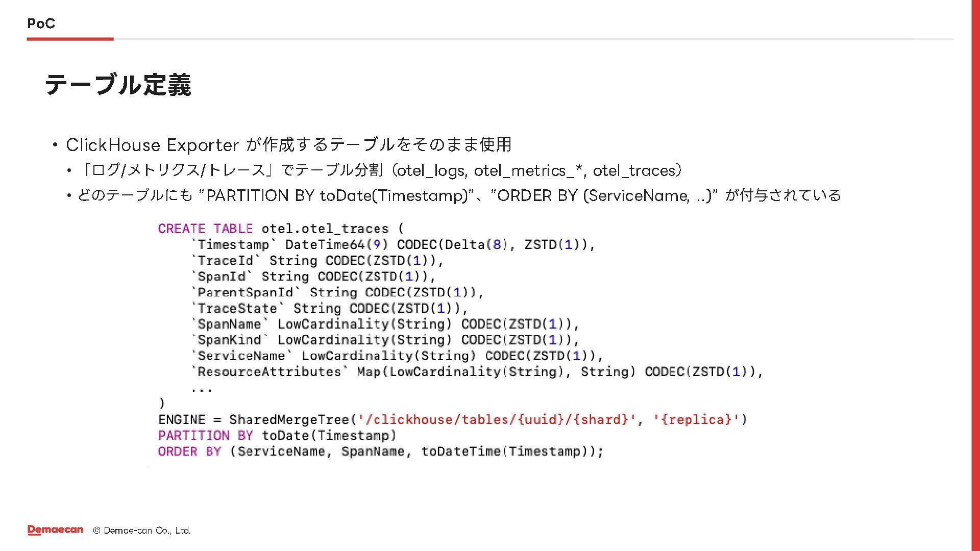Click the ResourceAttributes Map column line

point(477,372)
